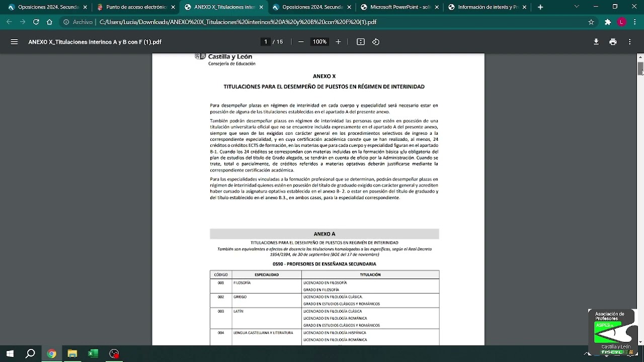
Task: Click LENGUA CASTELLANA Y LITERATURA cell
Action: pyautogui.click(x=267, y=337)
